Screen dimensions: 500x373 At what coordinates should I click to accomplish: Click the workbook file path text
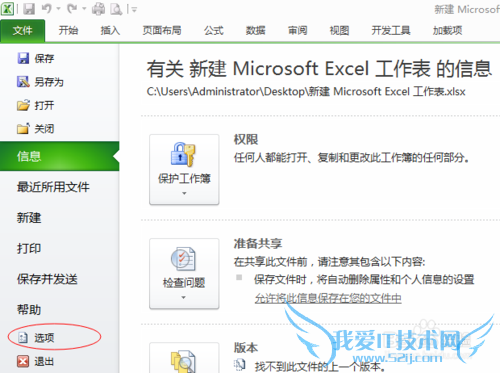coord(306,91)
